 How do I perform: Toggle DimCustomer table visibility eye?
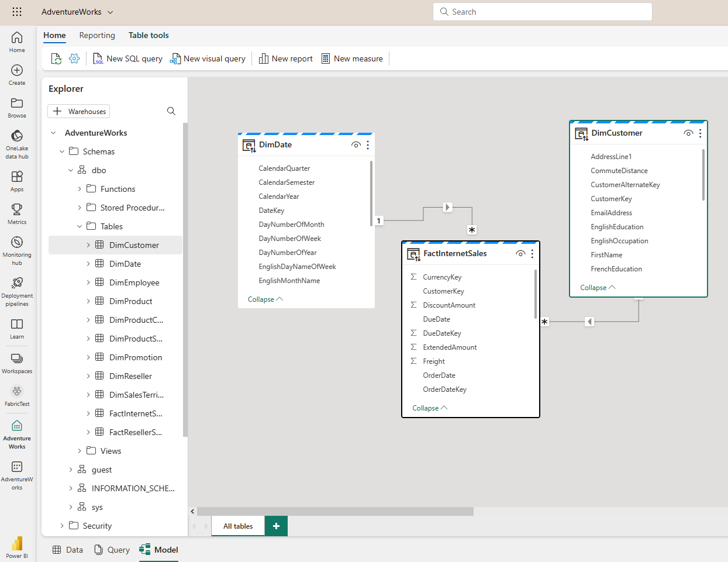point(688,133)
